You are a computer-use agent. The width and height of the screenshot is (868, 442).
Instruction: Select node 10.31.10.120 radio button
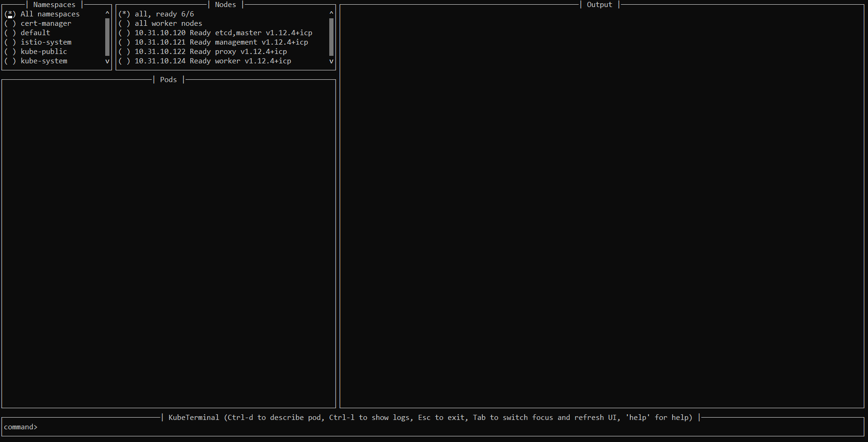[x=124, y=33]
